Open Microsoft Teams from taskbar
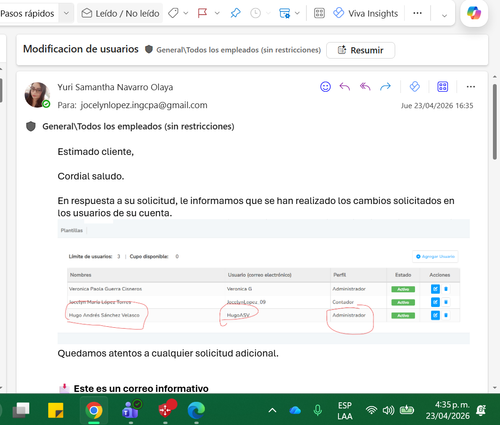 (x=131, y=410)
